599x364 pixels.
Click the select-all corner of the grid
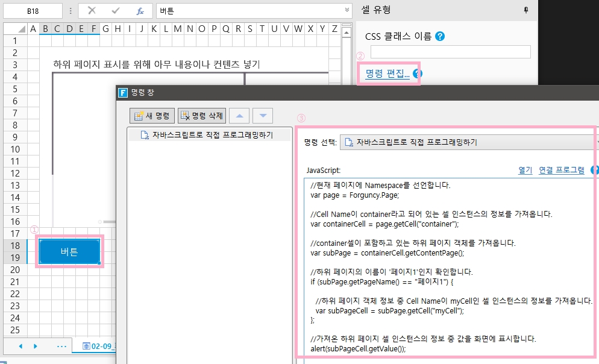pos(14,29)
